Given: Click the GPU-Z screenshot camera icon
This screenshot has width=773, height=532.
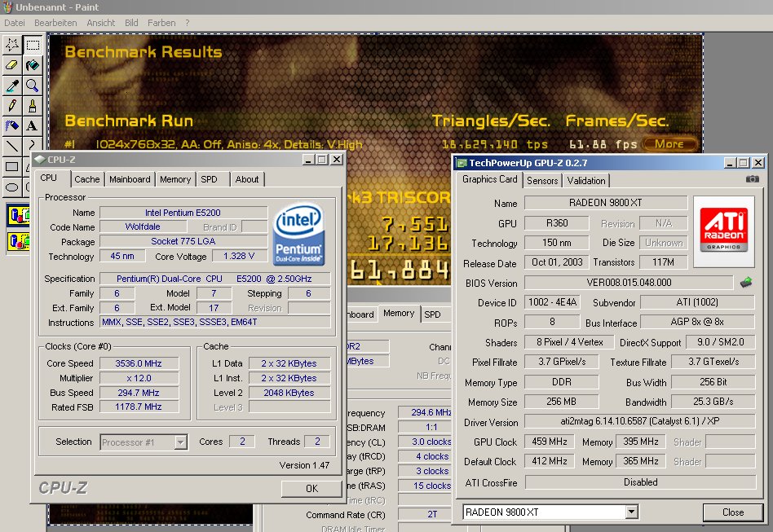Looking at the screenshot, I should pos(752,179).
